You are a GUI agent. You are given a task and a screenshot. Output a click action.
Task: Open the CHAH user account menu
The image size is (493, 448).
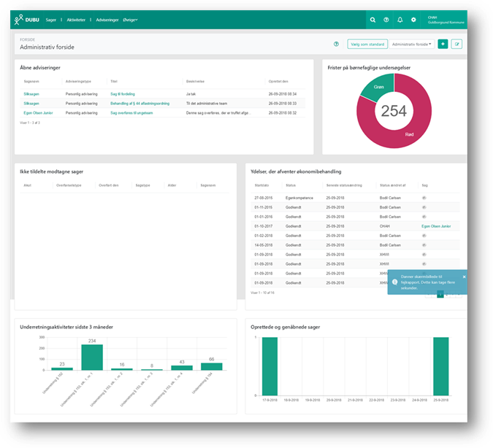(447, 20)
